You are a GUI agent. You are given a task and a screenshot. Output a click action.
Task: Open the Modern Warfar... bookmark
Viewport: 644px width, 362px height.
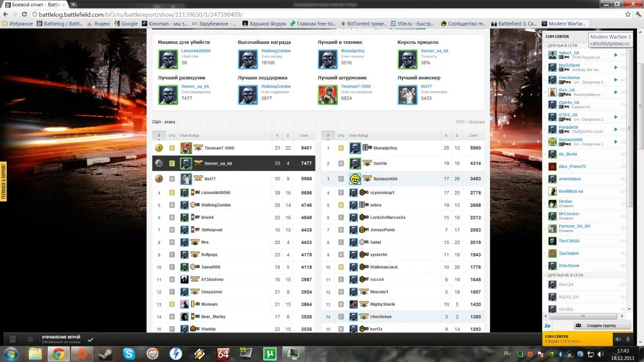coord(564,24)
